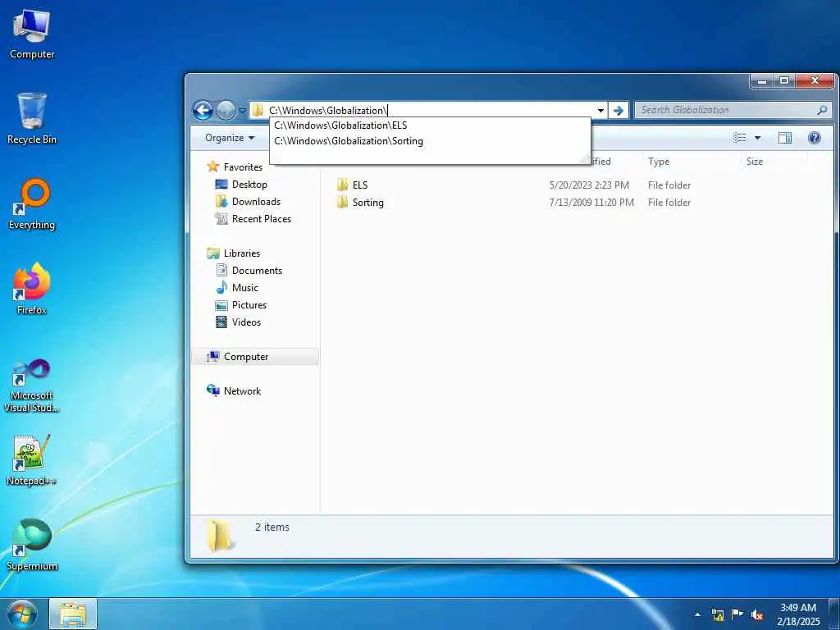The height and width of the screenshot is (630, 840).
Task: Minimize the Explorer window
Action: coord(762,81)
